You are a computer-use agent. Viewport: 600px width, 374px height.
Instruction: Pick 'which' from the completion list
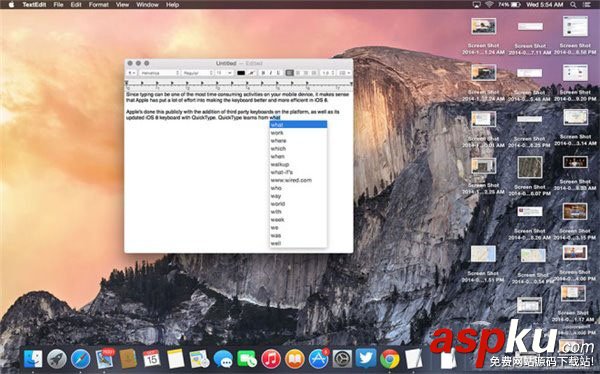(298, 149)
